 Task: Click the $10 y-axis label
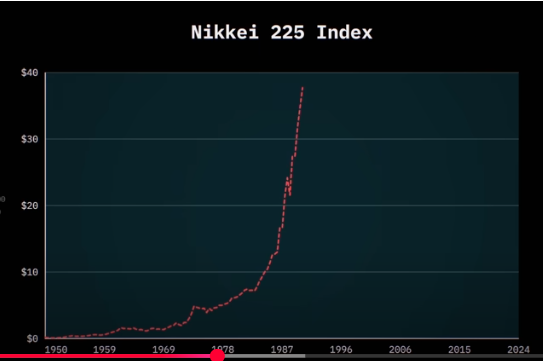click(29, 272)
